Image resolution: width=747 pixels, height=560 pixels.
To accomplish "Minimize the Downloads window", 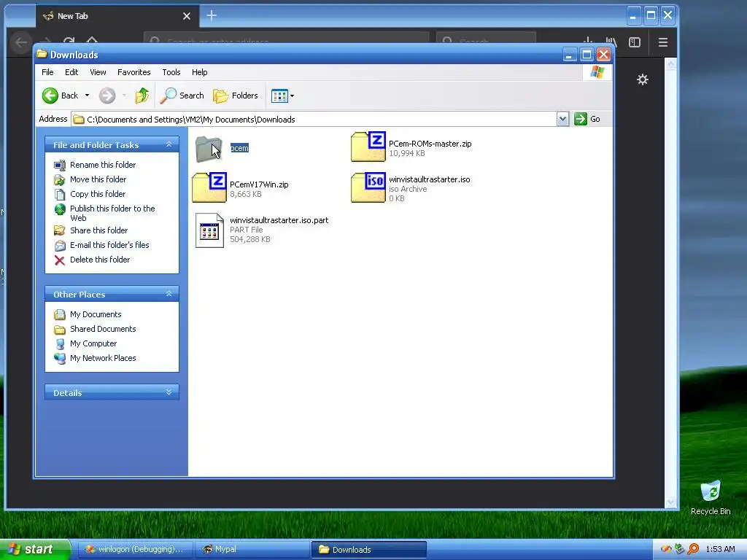I will 569,55.
